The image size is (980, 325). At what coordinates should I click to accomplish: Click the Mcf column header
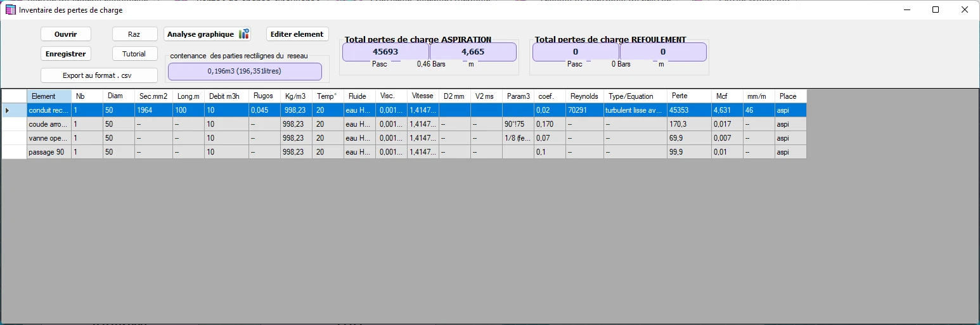pyautogui.click(x=727, y=96)
